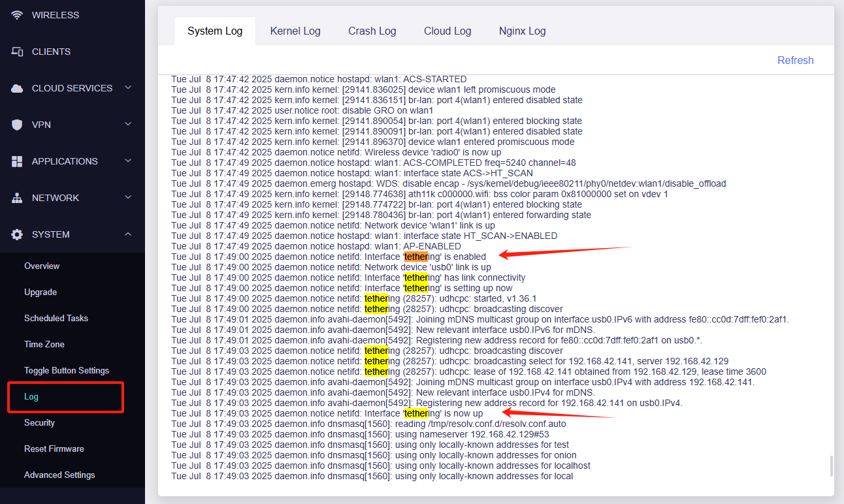Switch to the Kernel Log tab
Viewport: 844px width, 504px height.
tap(295, 31)
